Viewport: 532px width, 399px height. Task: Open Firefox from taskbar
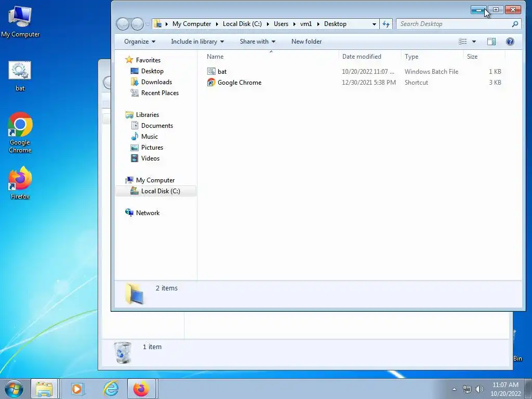pos(141,389)
